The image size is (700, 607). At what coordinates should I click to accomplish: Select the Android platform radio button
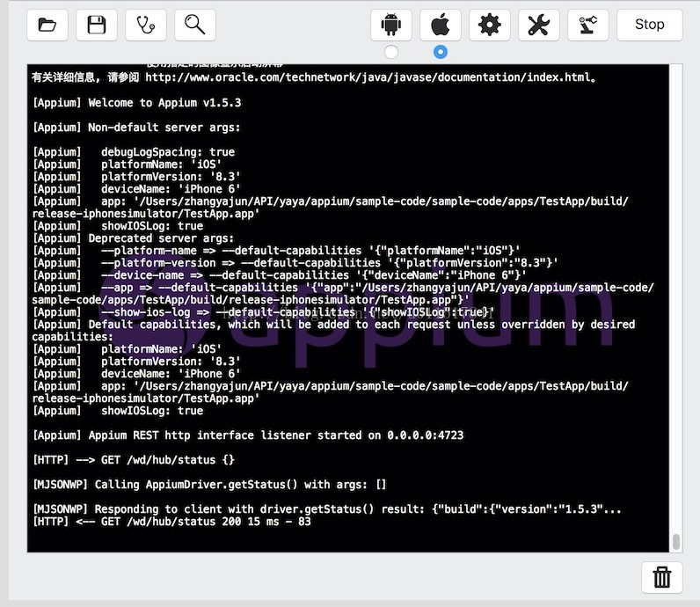[x=391, y=52]
